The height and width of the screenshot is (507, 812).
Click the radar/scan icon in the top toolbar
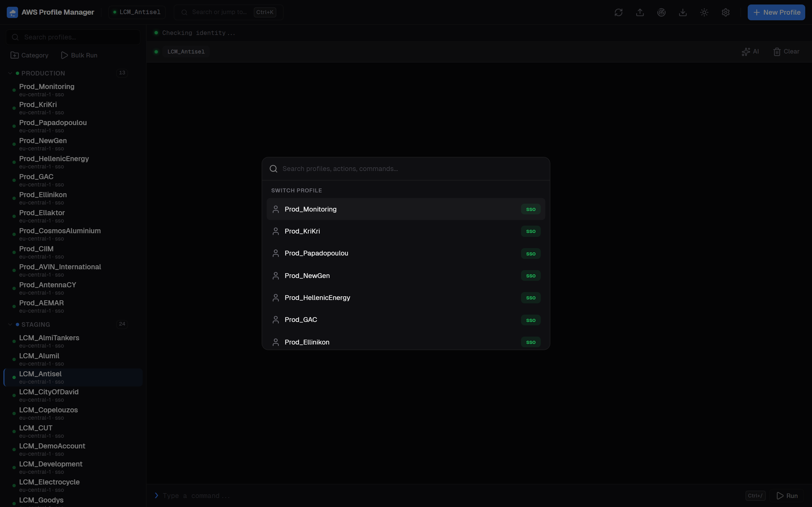(x=661, y=12)
